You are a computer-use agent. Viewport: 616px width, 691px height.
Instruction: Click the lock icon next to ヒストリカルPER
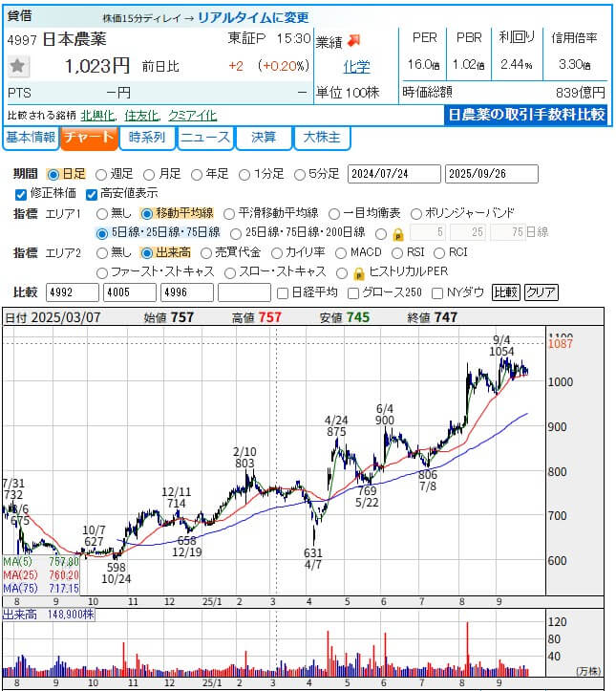(x=359, y=272)
